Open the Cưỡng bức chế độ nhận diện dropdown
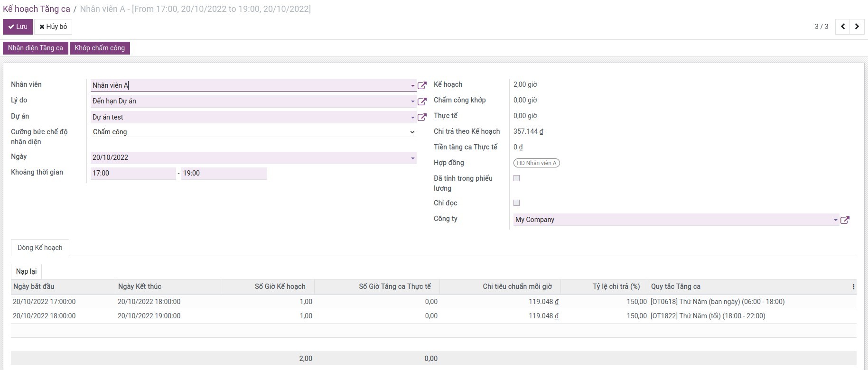This screenshot has height=370, width=868. point(412,132)
